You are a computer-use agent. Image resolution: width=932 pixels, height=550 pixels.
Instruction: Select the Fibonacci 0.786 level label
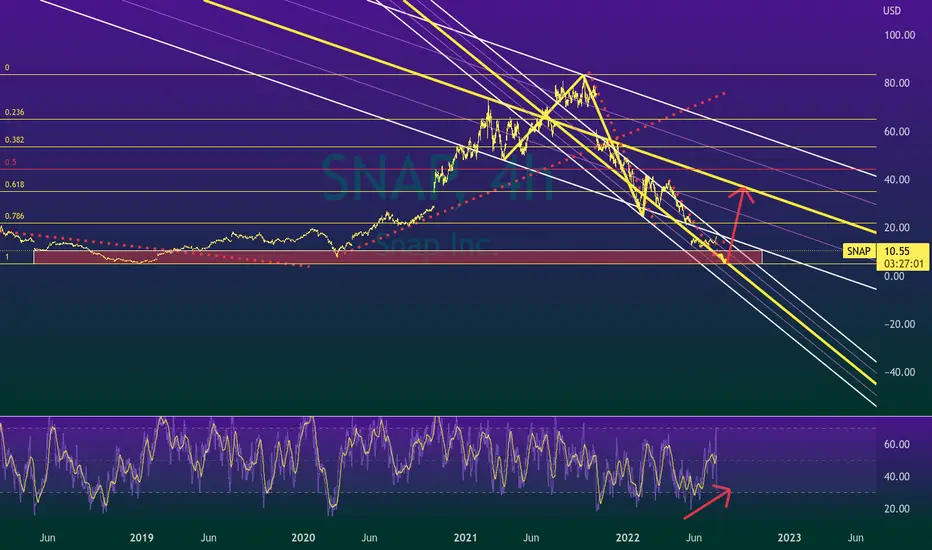14,216
